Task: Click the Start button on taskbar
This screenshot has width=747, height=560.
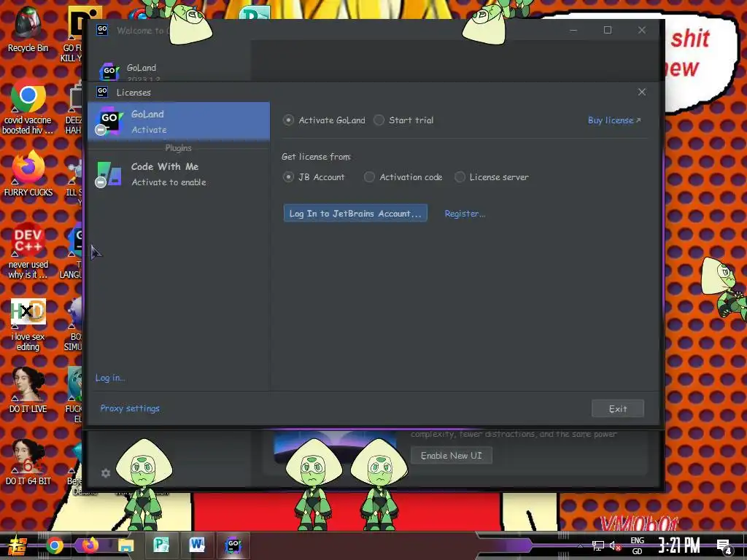Action: click(17, 545)
